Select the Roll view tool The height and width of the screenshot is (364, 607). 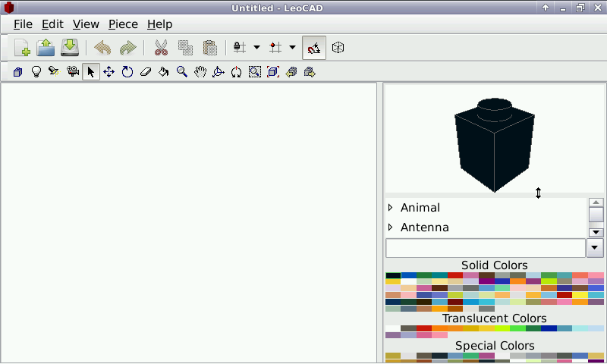point(237,72)
